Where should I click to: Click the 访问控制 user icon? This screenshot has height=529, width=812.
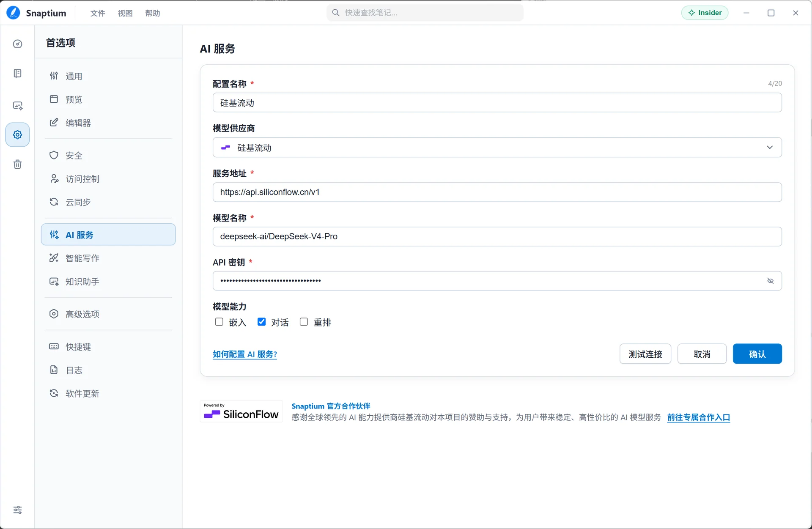click(54, 178)
